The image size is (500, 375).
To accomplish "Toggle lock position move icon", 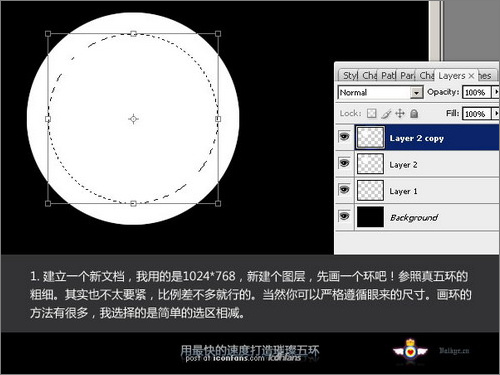I will coord(400,114).
